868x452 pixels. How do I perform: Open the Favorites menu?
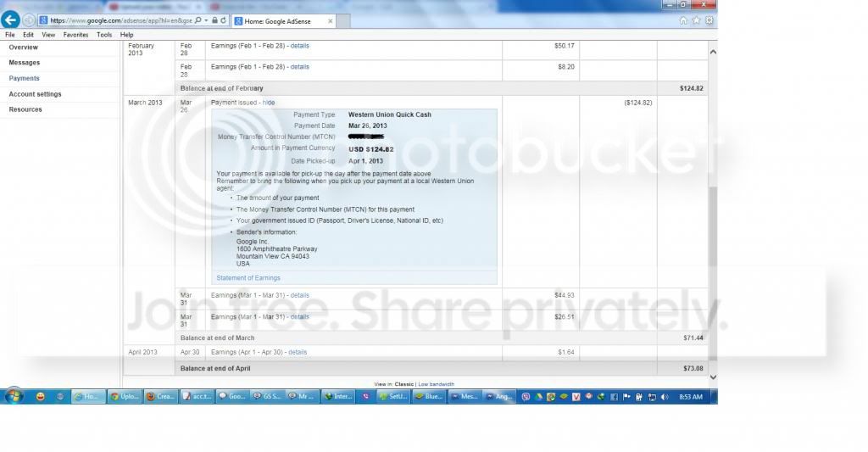(75, 34)
